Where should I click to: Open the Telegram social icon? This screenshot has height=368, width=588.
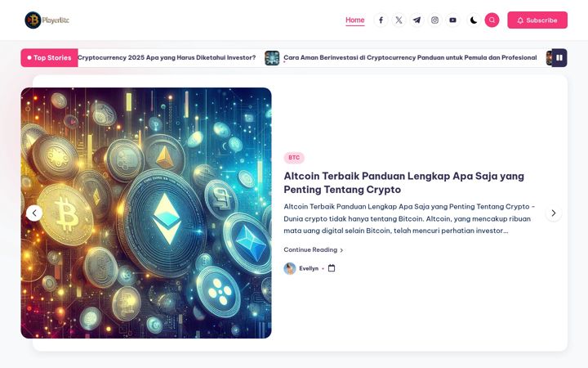pos(416,20)
